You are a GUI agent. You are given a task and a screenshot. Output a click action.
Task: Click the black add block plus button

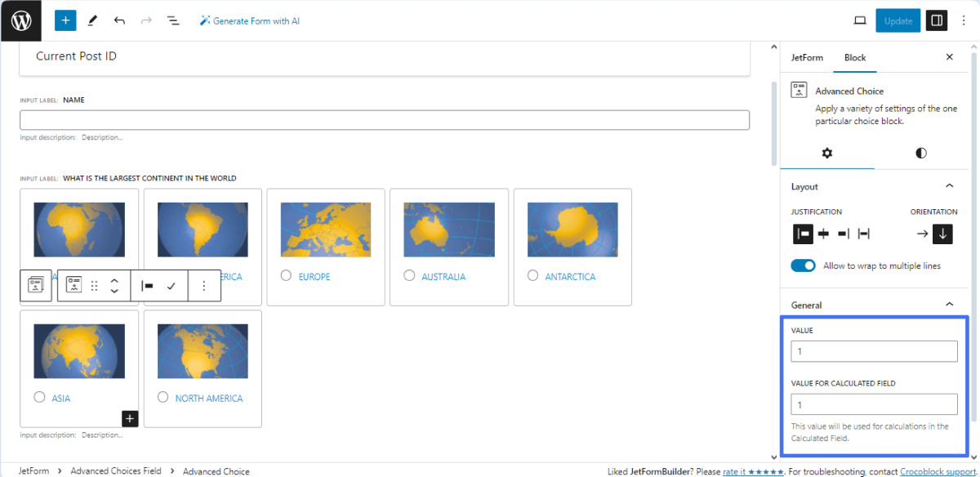130,418
